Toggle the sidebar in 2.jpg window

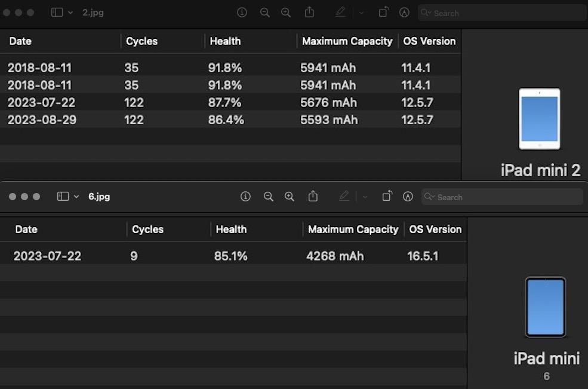[57, 13]
